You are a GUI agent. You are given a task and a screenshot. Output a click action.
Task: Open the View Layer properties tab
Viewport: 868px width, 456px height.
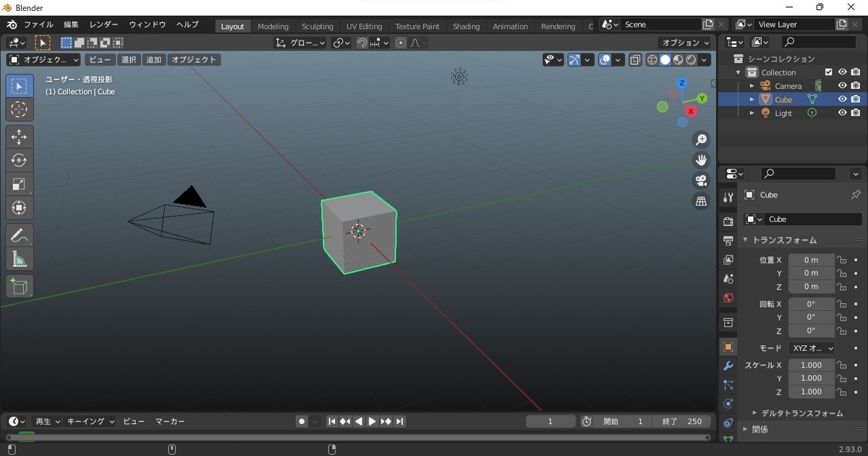[728, 259]
